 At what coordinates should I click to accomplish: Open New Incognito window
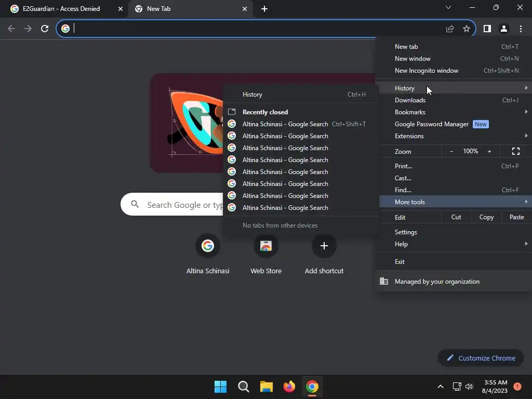454,71
